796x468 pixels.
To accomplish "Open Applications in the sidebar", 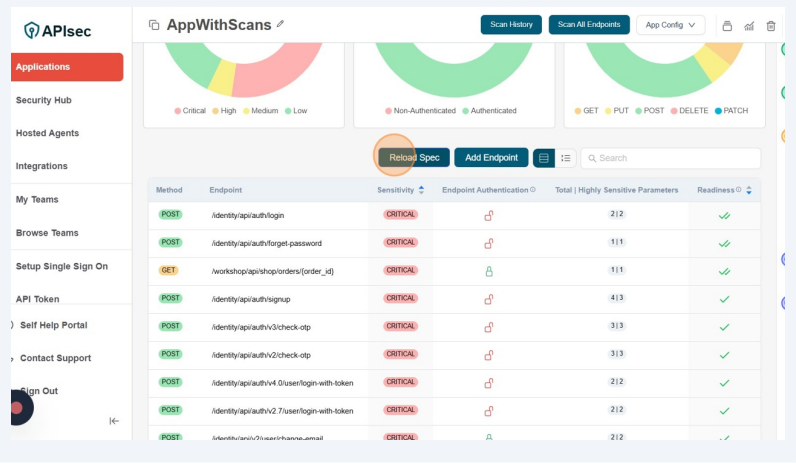I will tap(67, 67).
